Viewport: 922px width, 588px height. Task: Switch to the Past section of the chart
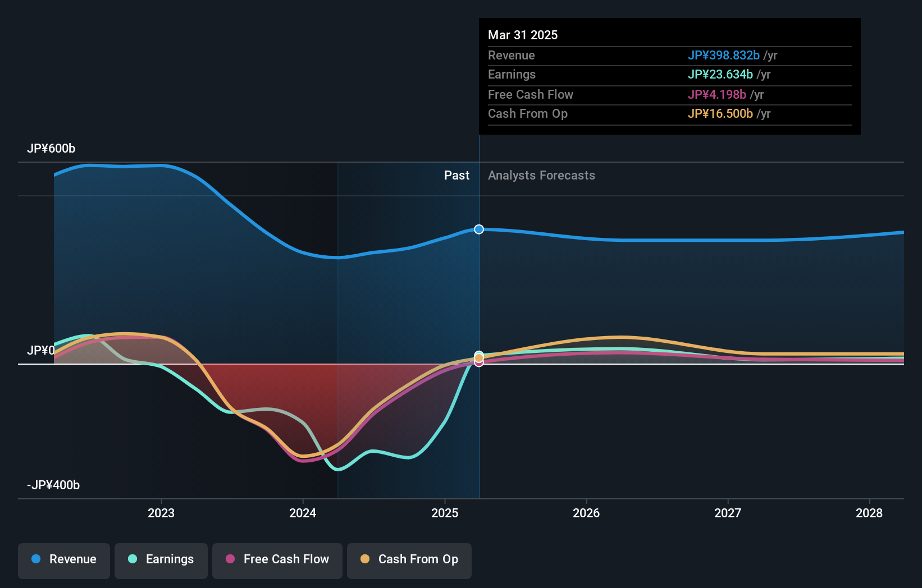pos(457,175)
